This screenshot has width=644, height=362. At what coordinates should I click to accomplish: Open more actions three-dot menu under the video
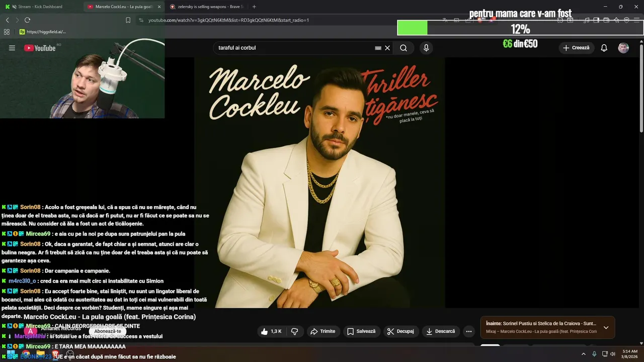pos(469,331)
